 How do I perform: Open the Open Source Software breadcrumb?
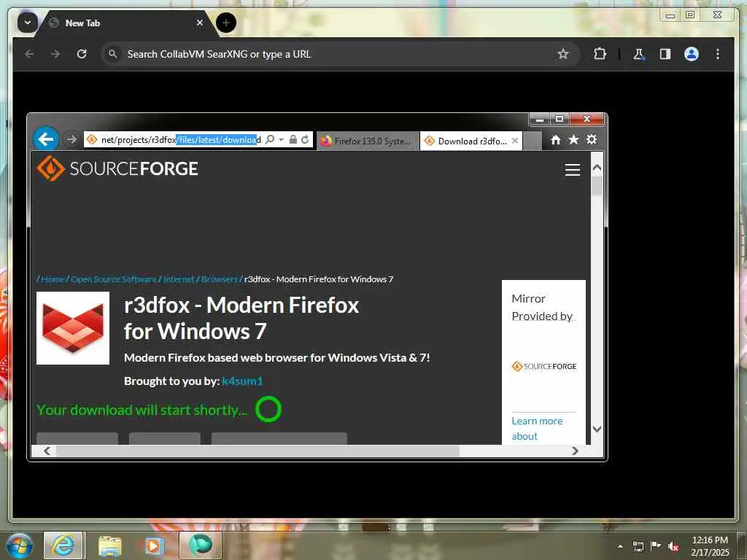pyautogui.click(x=113, y=279)
